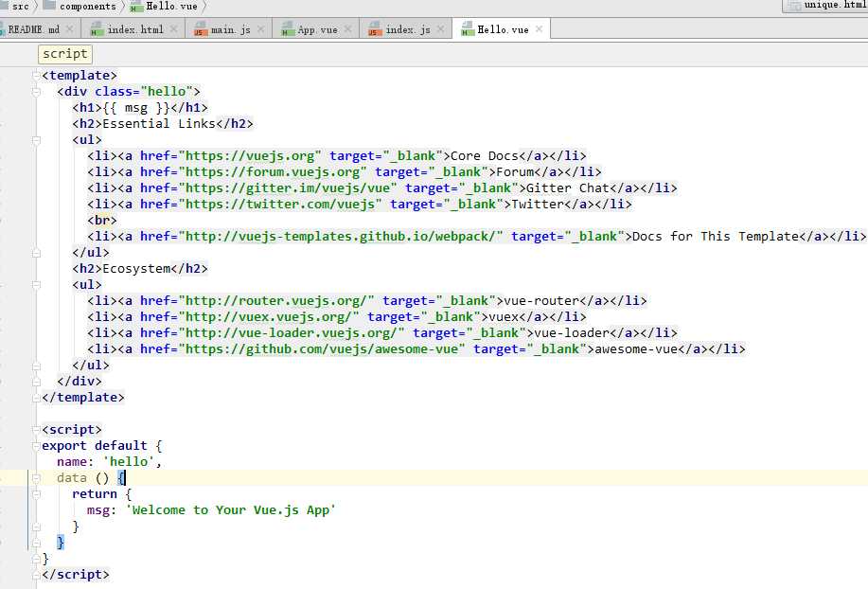Click the Hello.vue icon in the breadcrumb
This screenshot has width=868, height=589.
click(135, 7)
